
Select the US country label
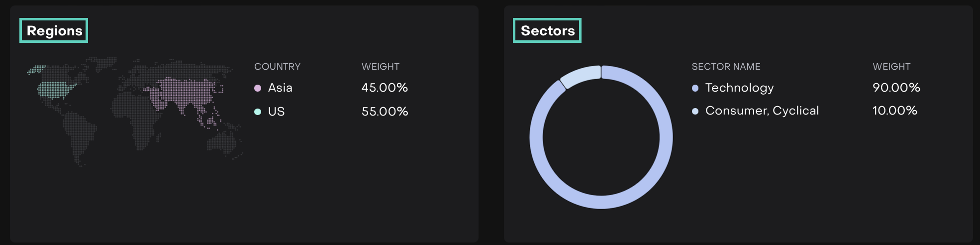click(x=276, y=112)
